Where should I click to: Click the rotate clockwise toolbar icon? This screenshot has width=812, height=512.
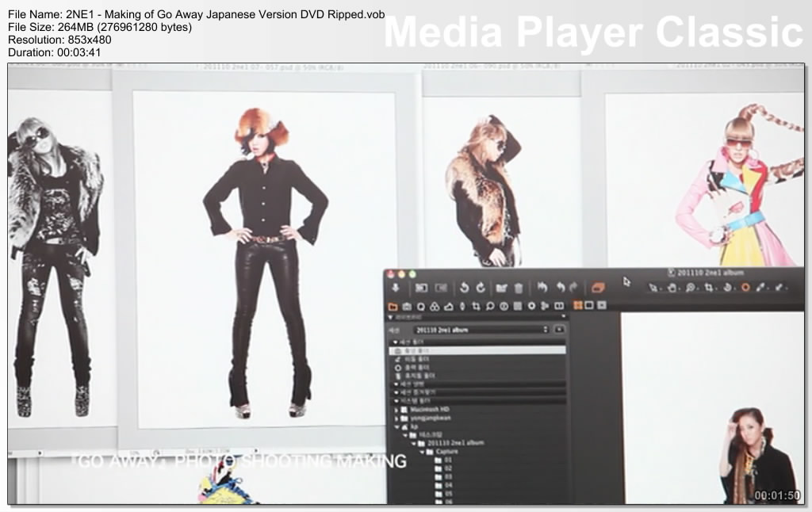[x=481, y=288]
